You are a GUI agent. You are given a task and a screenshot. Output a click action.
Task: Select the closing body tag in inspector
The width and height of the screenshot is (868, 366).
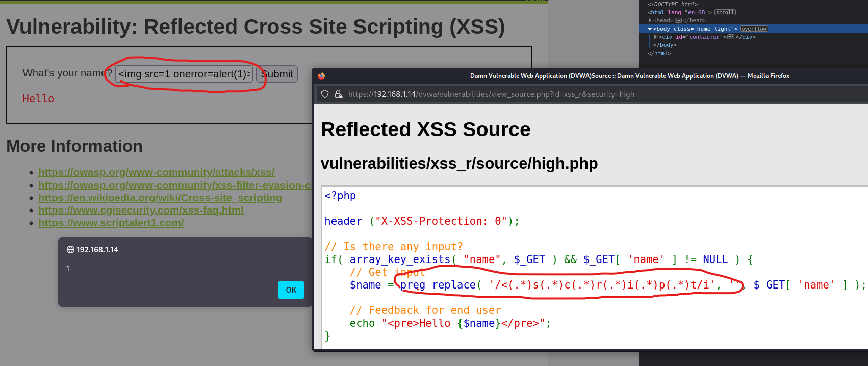(x=665, y=45)
